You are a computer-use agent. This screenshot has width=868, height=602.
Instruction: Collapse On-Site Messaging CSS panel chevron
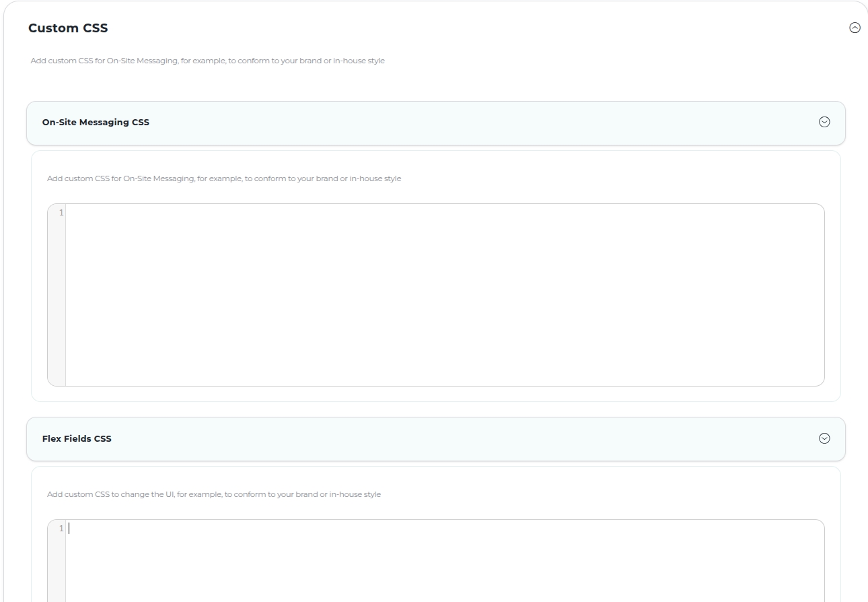click(824, 123)
